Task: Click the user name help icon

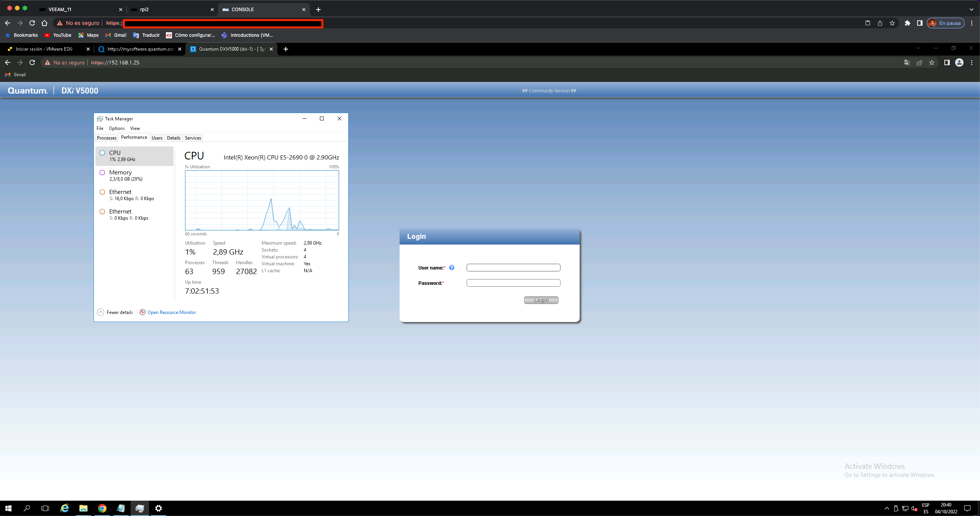Action: pos(452,268)
